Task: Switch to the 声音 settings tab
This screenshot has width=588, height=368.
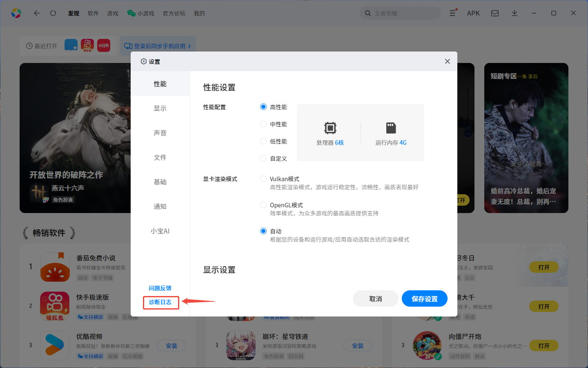Action: coord(160,133)
